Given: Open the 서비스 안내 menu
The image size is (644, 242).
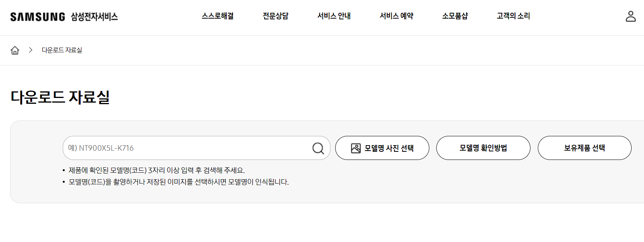Looking at the screenshot, I should click(x=334, y=16).
